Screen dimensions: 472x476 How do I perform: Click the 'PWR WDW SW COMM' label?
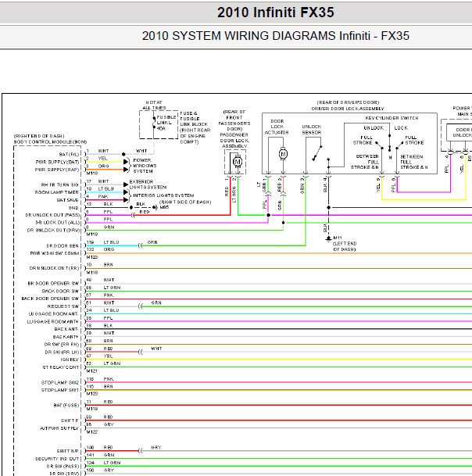55,253
